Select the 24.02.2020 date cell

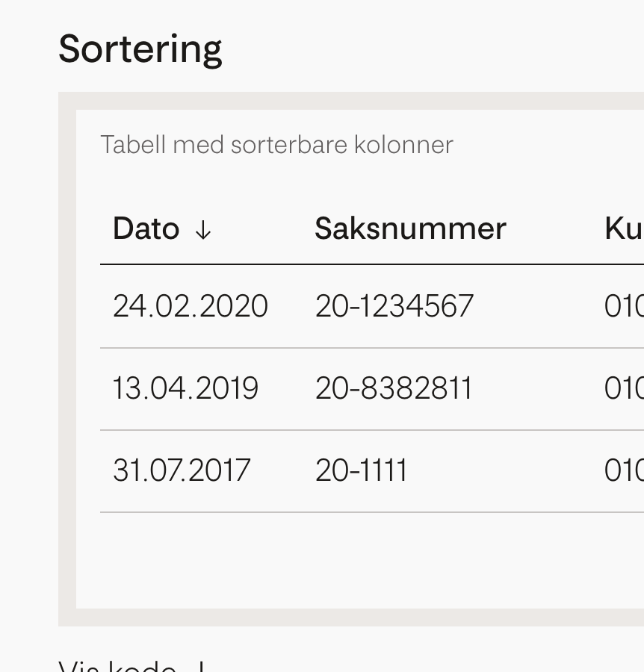pyautogui.click(x=190, y=306)
